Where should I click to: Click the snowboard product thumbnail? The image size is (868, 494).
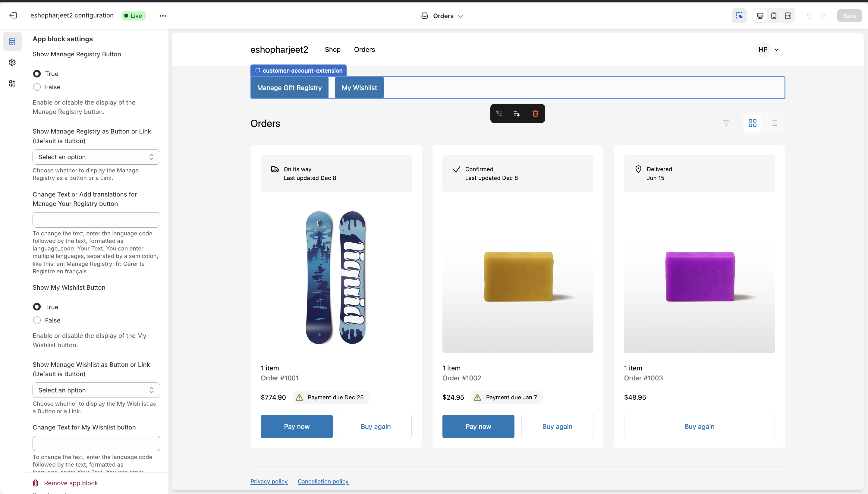pyautogui.click(x=336, y=278)
